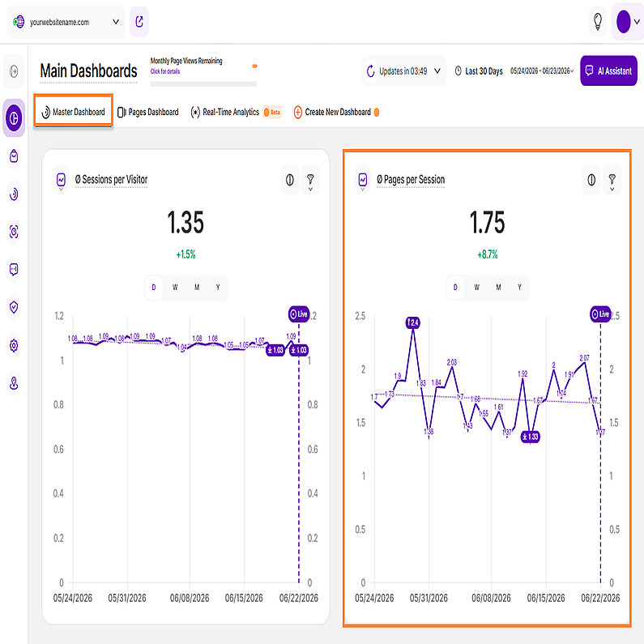Toggle compare icon on Pages per Session card

pyautogui.click(x=591, y=180)
